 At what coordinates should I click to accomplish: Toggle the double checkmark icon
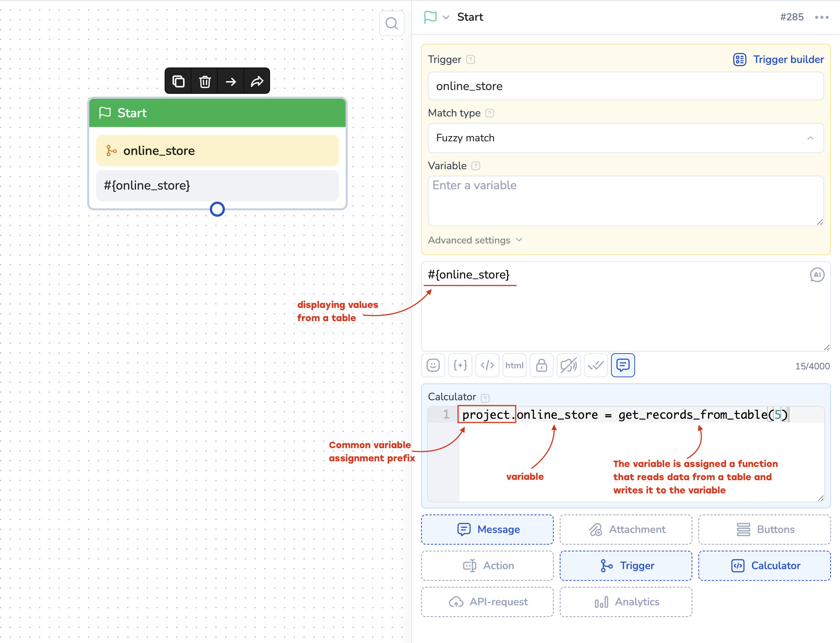596,365
